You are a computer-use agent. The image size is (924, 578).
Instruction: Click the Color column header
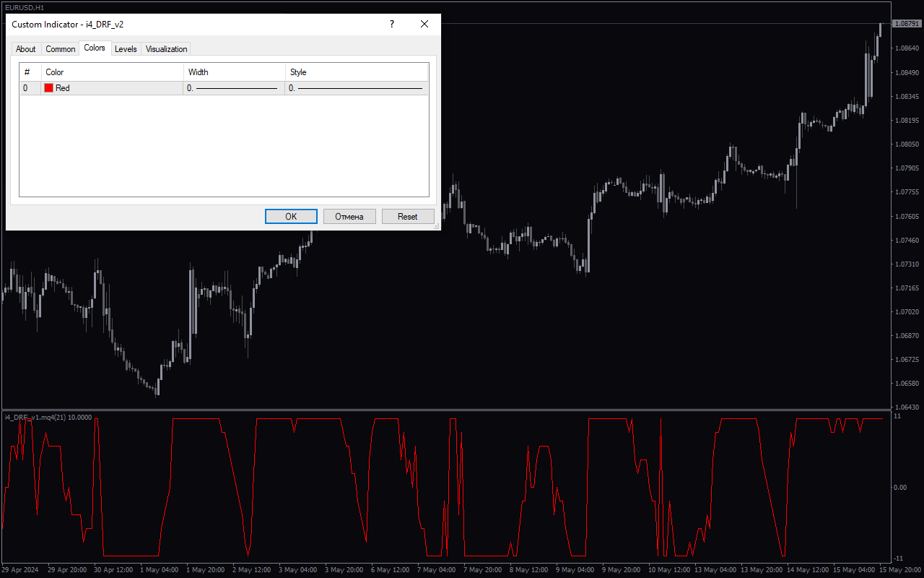[x=113, y=72]
